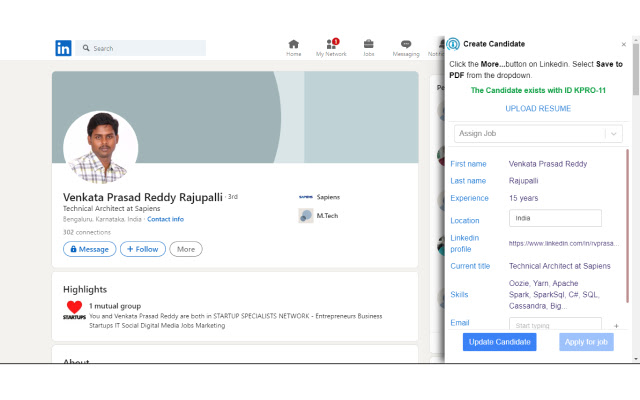Click the plus icon beside Email field
Image resolution: width=640 pixels, height=400 pixels.
[616, 326]
